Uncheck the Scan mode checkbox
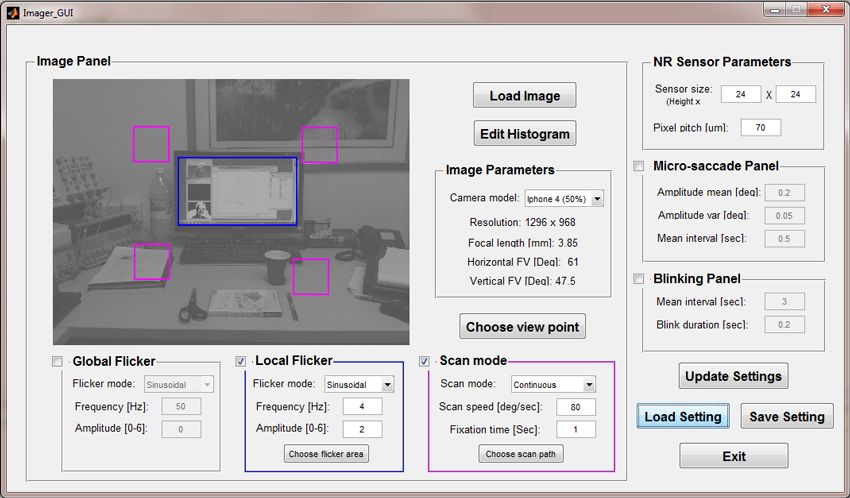The height and width of the screenshot is (498, 850). tap(425, 361)
